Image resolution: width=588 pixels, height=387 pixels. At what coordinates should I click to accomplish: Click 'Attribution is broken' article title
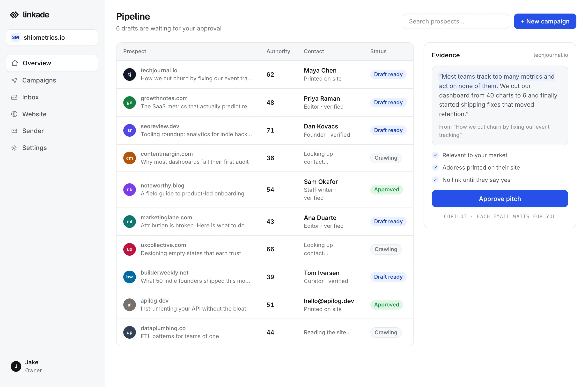pyautogui.click(x=193, y=225)
